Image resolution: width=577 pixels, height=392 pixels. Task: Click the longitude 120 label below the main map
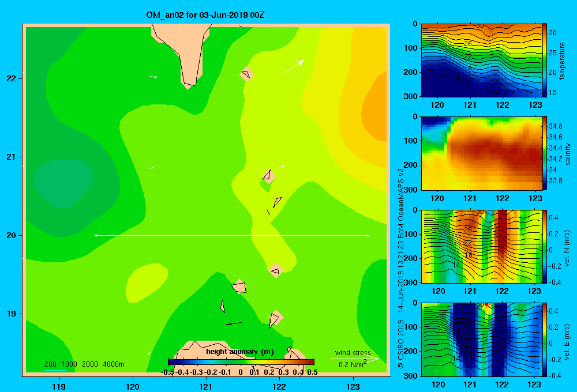coord(133,387)
